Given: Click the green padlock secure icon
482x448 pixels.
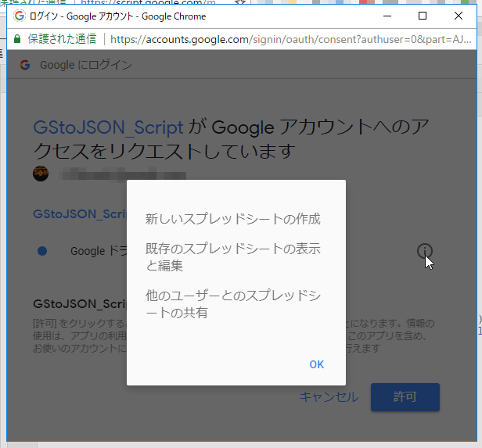Looking at the screenshot, I should pyautogui.click(x=17, y=39).
